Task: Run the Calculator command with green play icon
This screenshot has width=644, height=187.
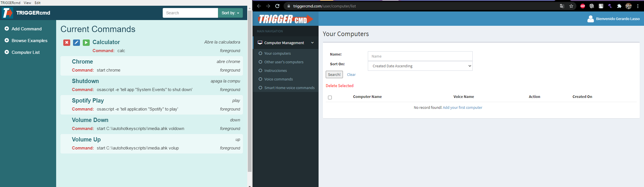Action: 86,43
